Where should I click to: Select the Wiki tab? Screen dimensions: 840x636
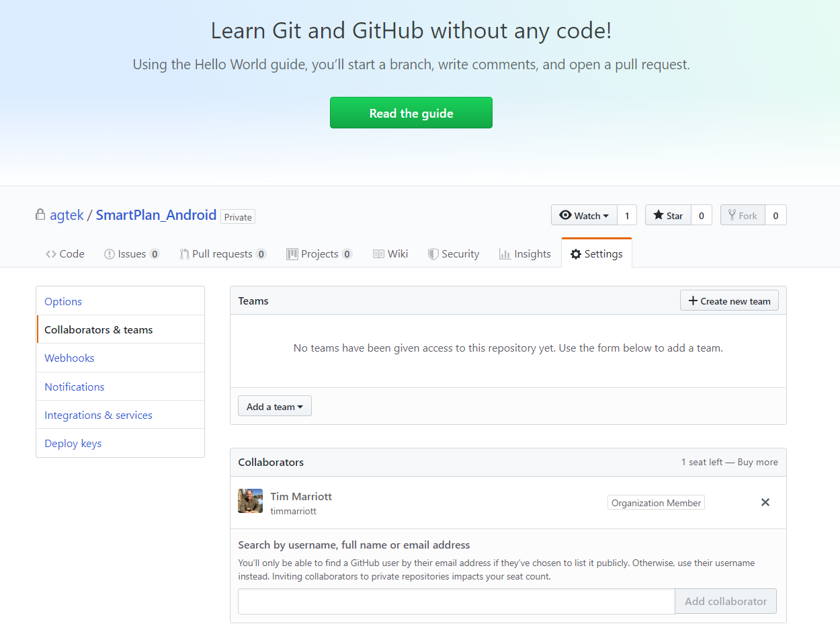(x=390, y=253)
